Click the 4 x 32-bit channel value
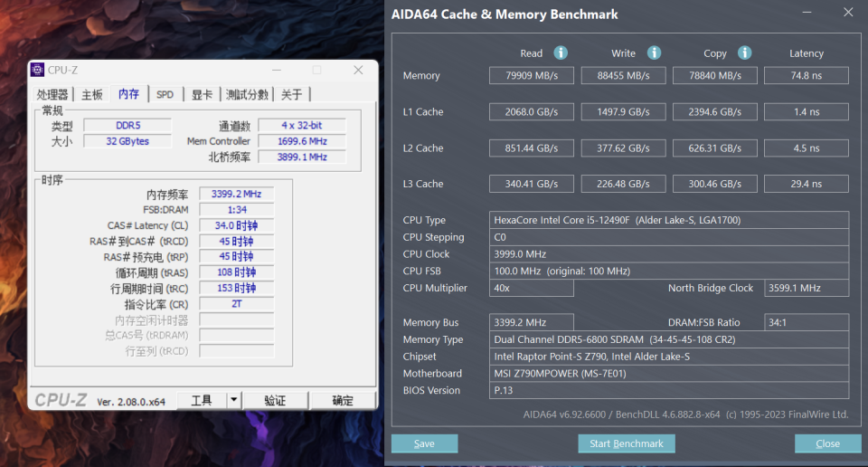Viewport: 868px width, 467px height. tap(302, 125)
